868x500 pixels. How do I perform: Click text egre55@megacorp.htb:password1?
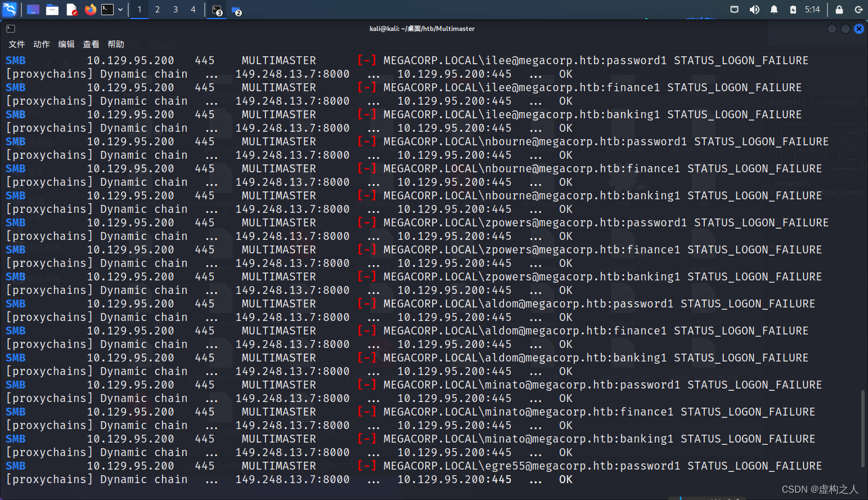(x=583, y=466)
